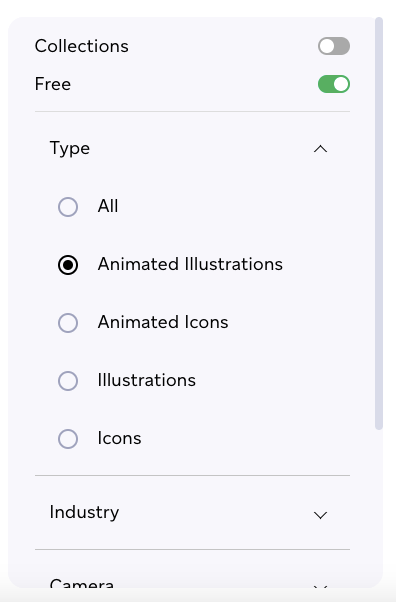Enable the Collections toggle
The height and width of the screenshot is (602, 396).
tap(334, 46)
